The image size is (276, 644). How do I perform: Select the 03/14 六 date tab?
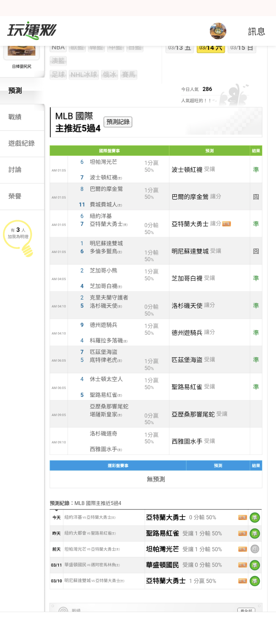click(x=211, y=48)
